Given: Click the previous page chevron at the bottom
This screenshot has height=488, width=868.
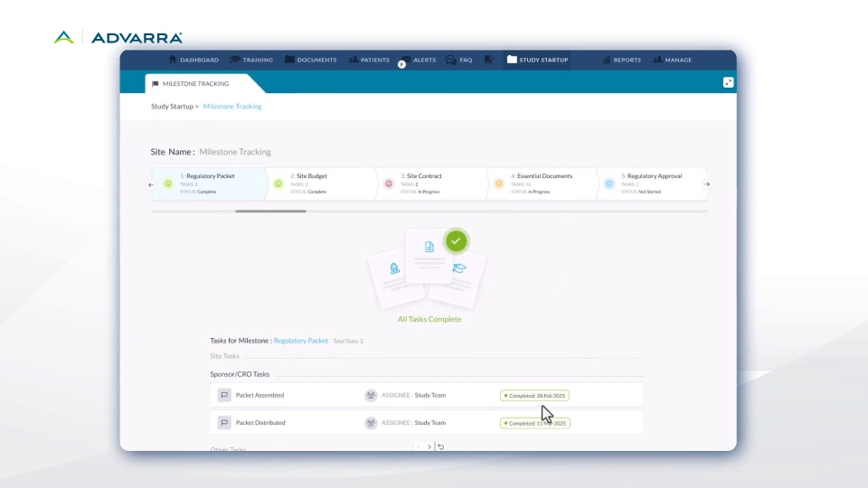Looking at the screenshot, I should 418,447.
